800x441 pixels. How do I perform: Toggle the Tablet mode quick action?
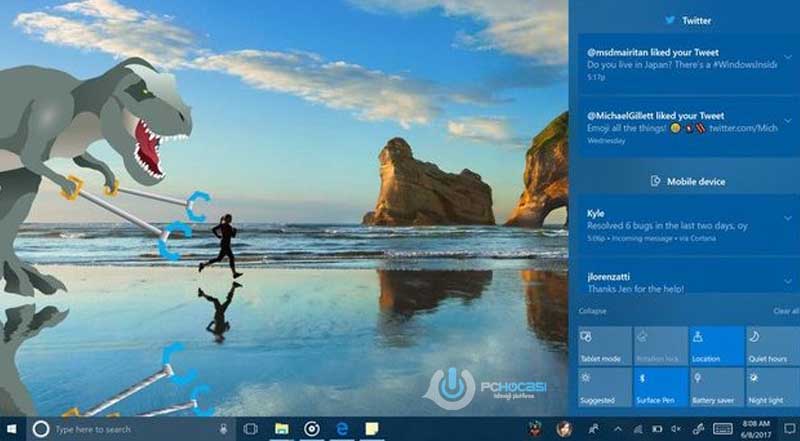pos(604,346)
